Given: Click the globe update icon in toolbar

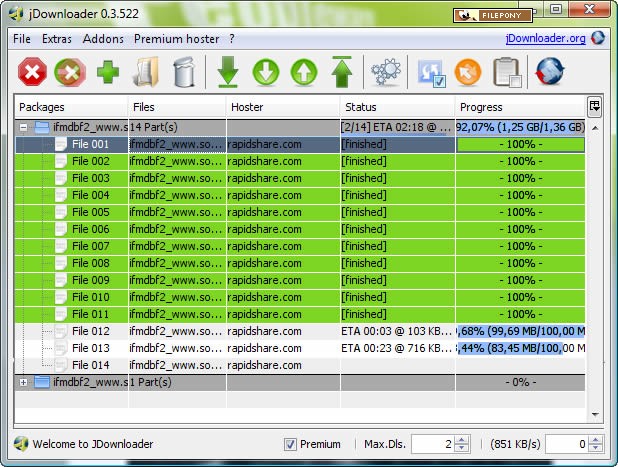Looking at the screenshot, I should pyautogui.click(x=550, y=72).
